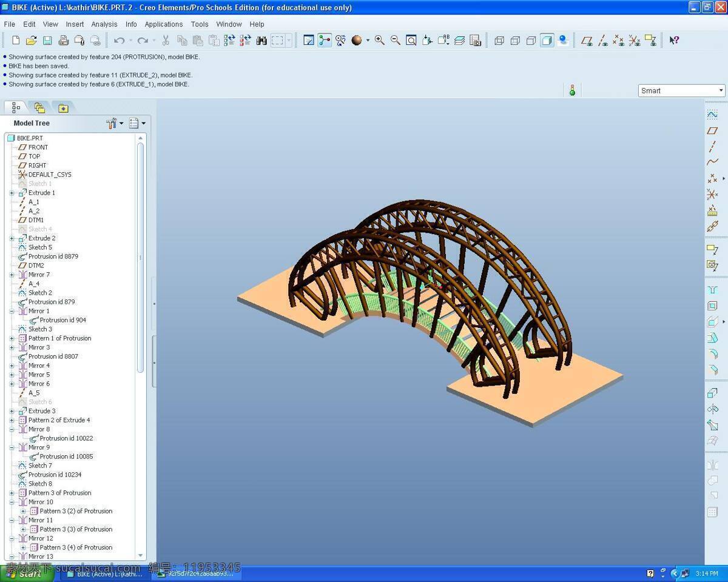Viewport: 728px width, 582px height.
Task: Open the File menu
Action: pyautogui.click(x=9, y=24)
